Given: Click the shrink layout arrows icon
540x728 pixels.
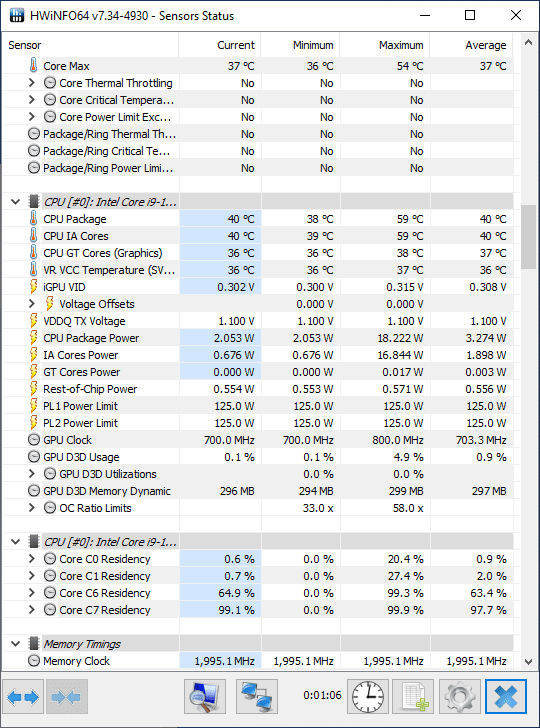Looking at the screenshot, I should [67, 697].
